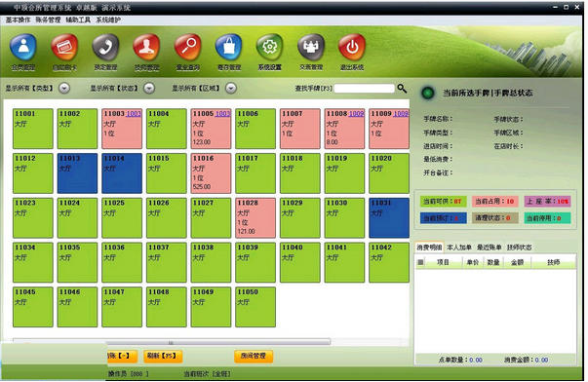Select available card 11020
The image size is (588, 382).
[389, 173]
